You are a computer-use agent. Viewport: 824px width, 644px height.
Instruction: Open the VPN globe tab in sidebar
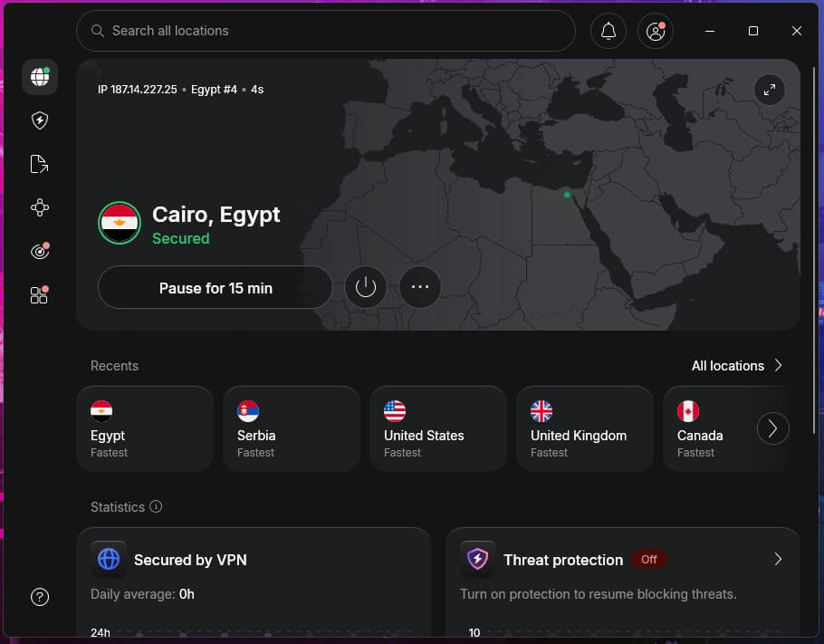40,77
